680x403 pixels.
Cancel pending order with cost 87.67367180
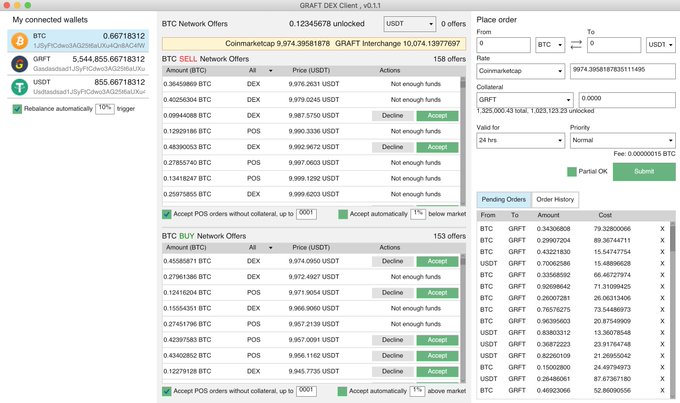(x=662, y=379)
